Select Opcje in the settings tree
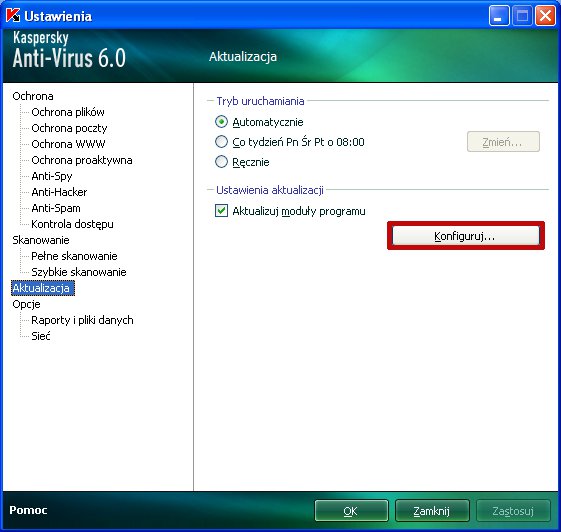This screenshot has width=561, height=532. point(26,304)
